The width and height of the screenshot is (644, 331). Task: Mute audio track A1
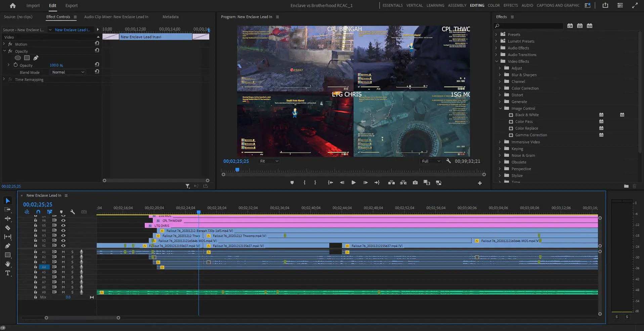63,252
